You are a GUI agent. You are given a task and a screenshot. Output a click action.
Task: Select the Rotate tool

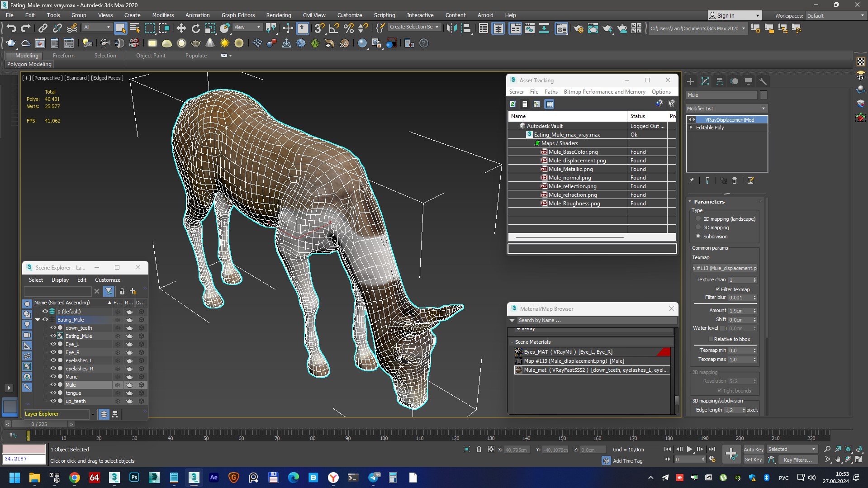point(195,28)
